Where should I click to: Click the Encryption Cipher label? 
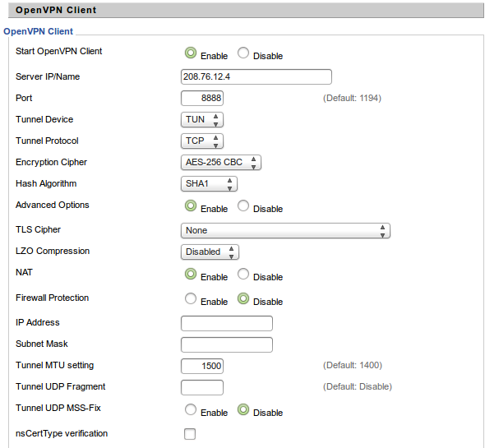(x=51, y=162)
